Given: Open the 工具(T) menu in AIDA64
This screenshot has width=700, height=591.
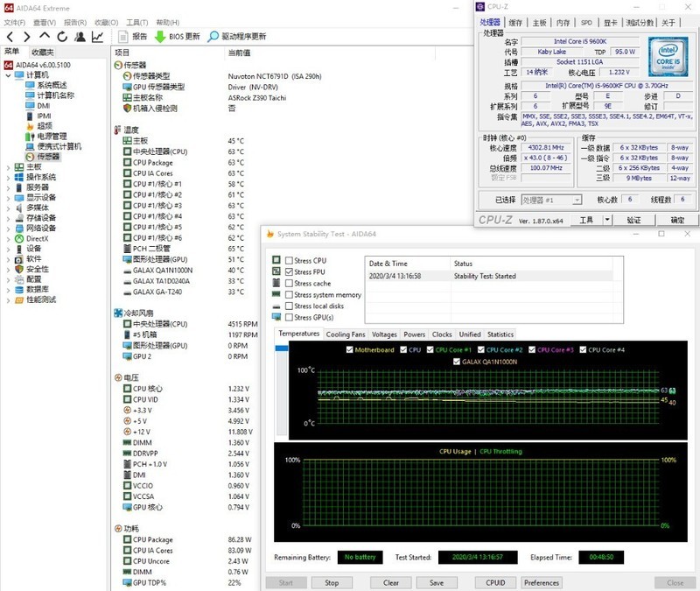Looking at the screenshot, I should tap(136, 22).
